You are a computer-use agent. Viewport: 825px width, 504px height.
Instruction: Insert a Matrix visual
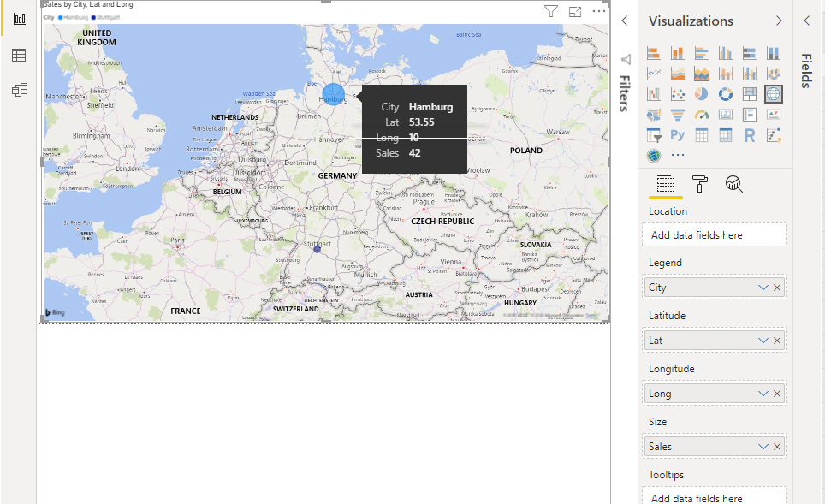(x=726, y=135)
